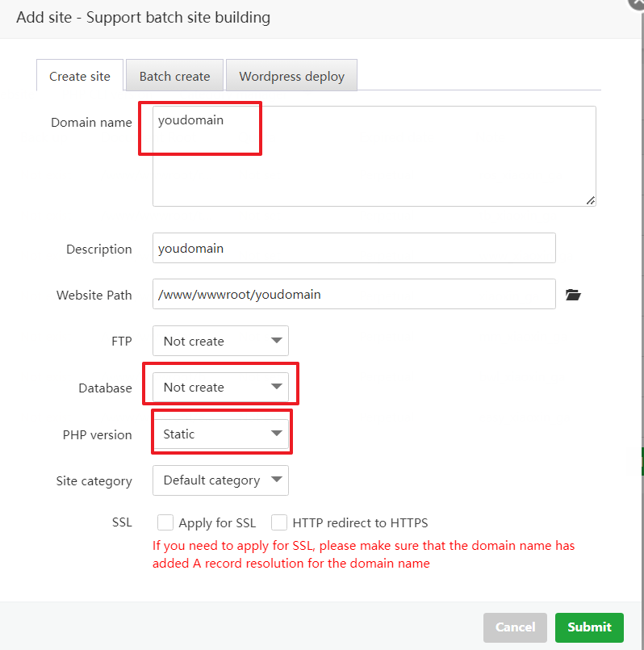
Task: Click the Submit button
Action: point(589,627)
